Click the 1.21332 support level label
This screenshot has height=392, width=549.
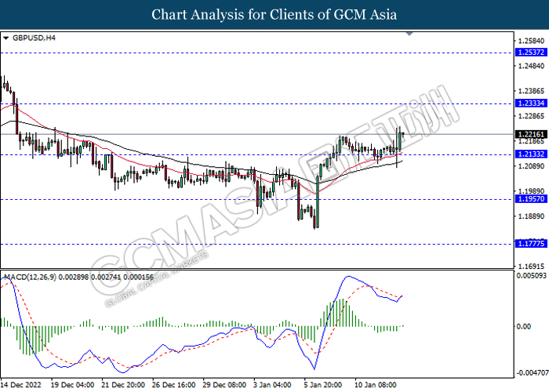pyautogui.click(x=531, y=154)
